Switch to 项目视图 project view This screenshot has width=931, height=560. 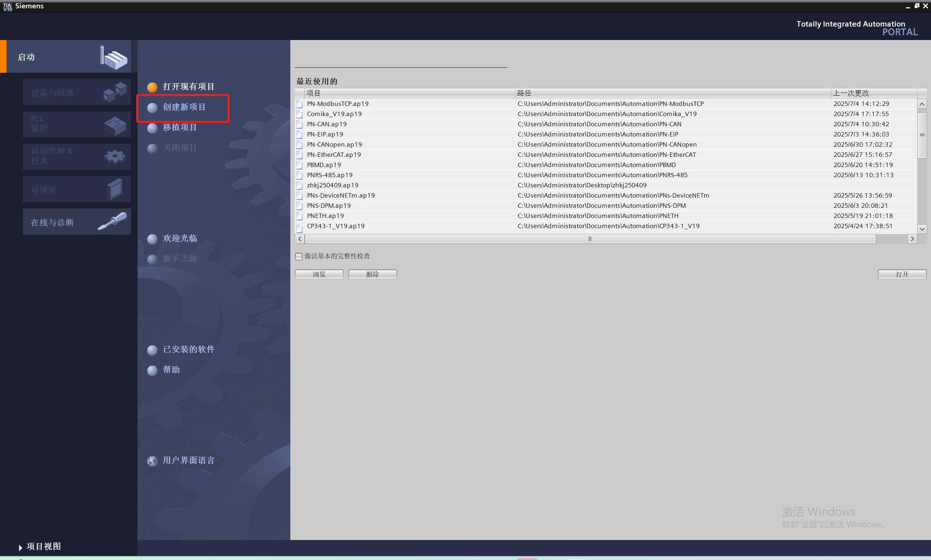click(x=44, y=547)
